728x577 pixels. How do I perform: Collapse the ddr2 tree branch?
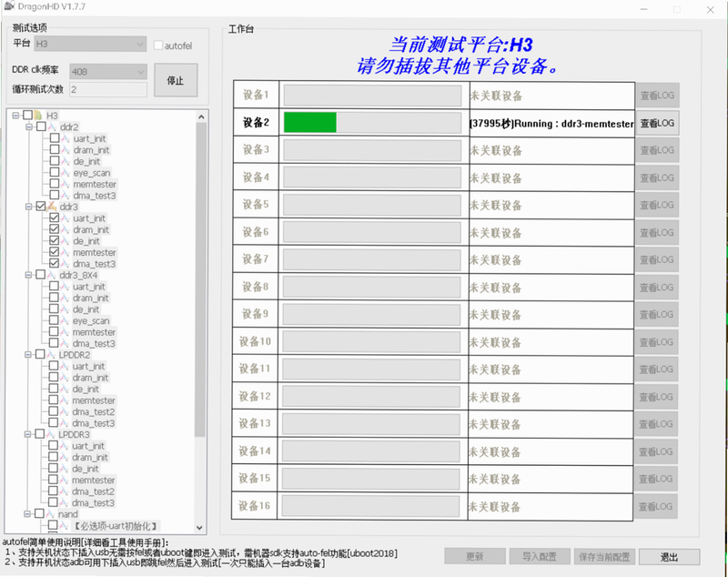tap(29, 127)
